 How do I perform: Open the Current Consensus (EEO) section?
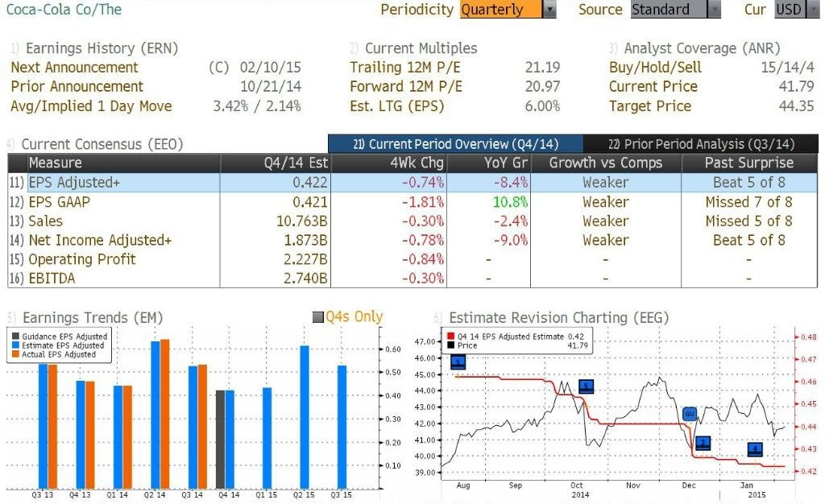click(x=102, y=144)
